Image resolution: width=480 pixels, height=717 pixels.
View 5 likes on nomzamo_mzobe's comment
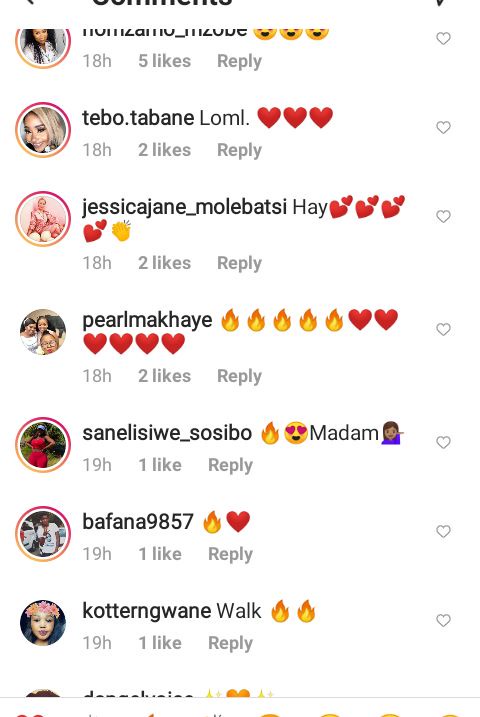click(x=165, y=61)
